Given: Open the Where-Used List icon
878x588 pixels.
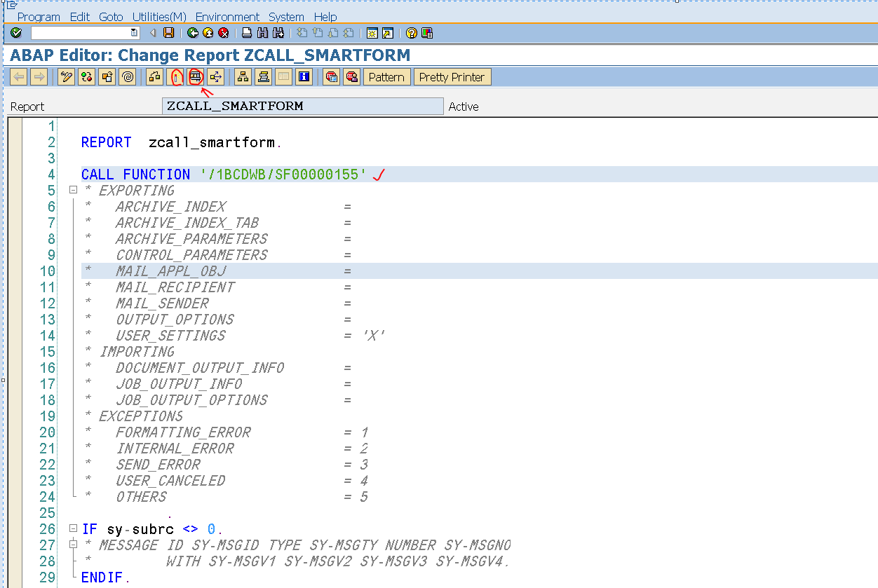Looking at the screenshot, I should click(x=216, y=77).
